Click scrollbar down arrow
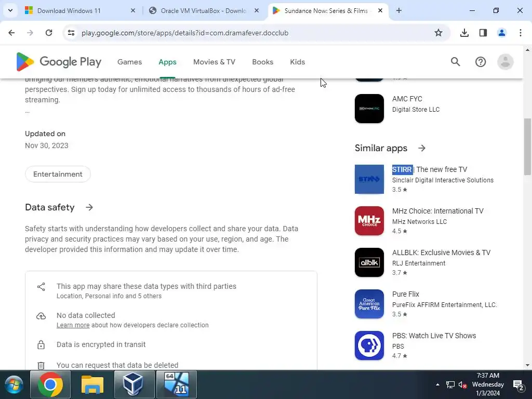The height and width of the screenshot is (399, 532). point(527,365)
